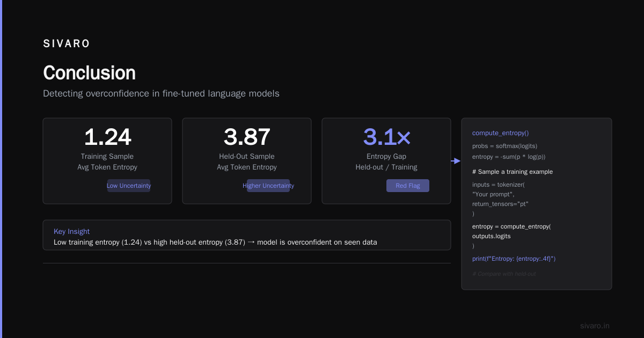
Task: Click the arrow icon pointing to code panel
Action: pyautogui.click(x=456, y=161)
